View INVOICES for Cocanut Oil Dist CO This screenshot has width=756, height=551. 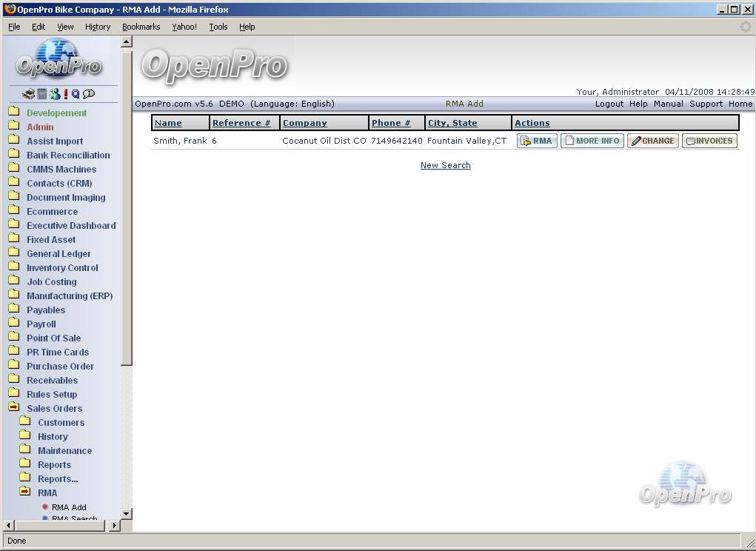click(709, 141)
